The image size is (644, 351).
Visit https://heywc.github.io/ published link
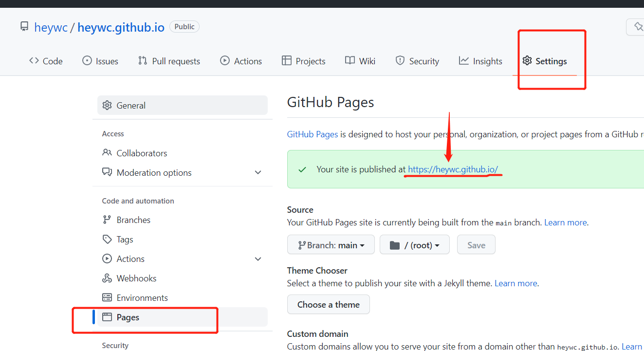click(453, 169)
